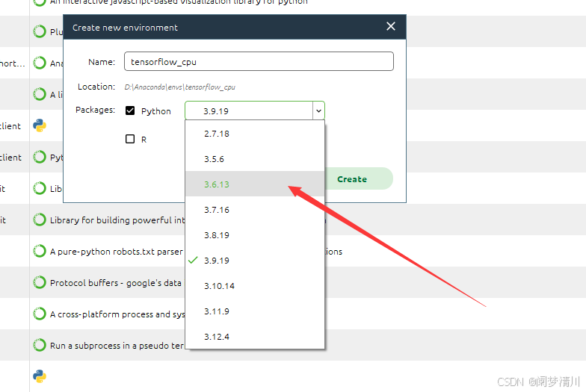Screen dimensions: 586x392
Task: Choose Python version 3.12.4
Action: point(255,337)
